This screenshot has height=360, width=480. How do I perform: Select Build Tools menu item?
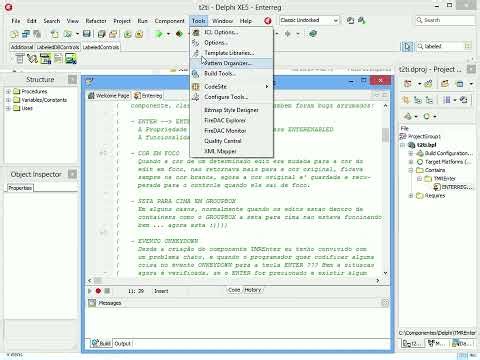pyautogui.click(x=232, y=73)
